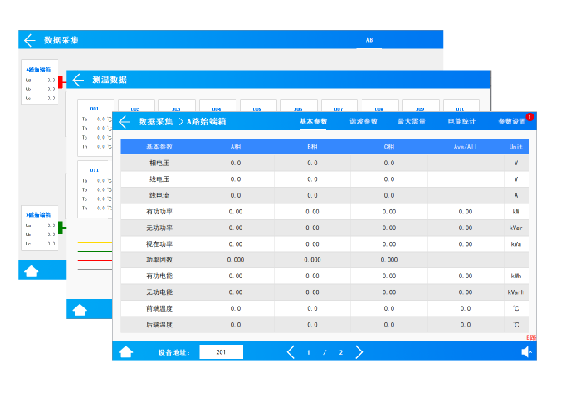Click the Unit column header

516,147
